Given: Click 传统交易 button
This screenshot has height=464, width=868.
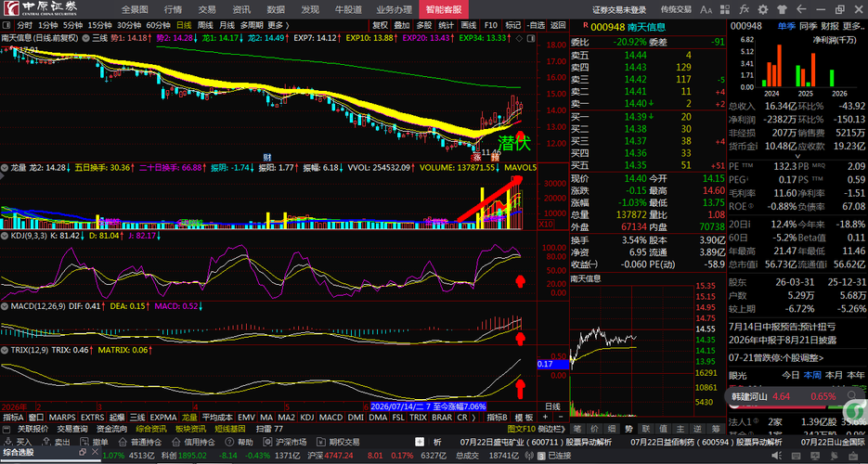Looking at the screenshot, I should pos(676,9).
